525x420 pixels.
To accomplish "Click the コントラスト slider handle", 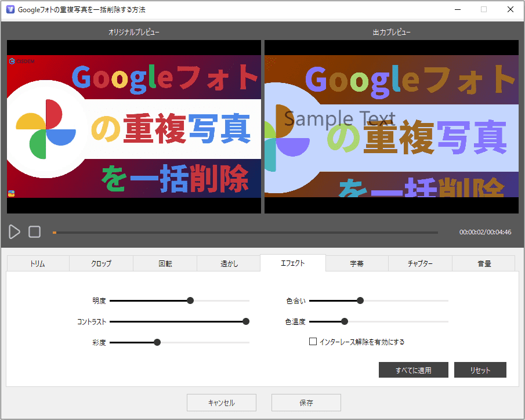I will (x=246, y=321).
